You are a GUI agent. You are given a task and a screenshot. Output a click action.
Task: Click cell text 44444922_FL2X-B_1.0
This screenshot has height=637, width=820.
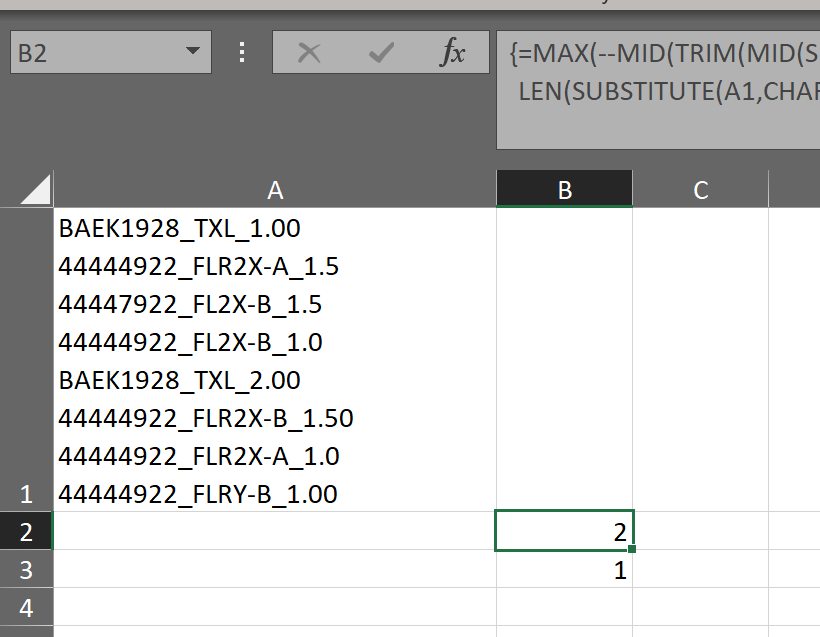190,343
